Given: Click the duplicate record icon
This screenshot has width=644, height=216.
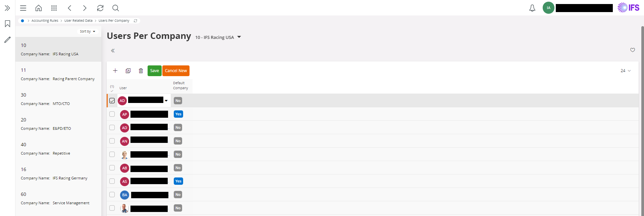Looking at the screenshot, I should tap(128, 71).
